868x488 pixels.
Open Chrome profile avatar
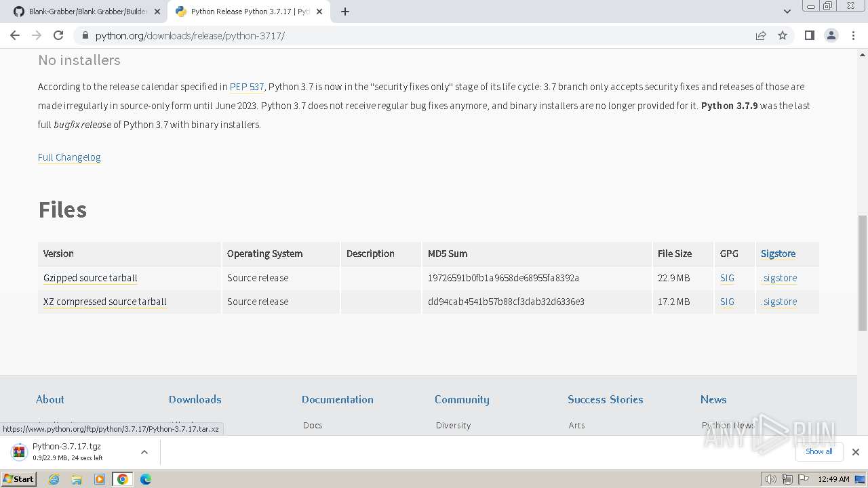click(x=831, y=35)
